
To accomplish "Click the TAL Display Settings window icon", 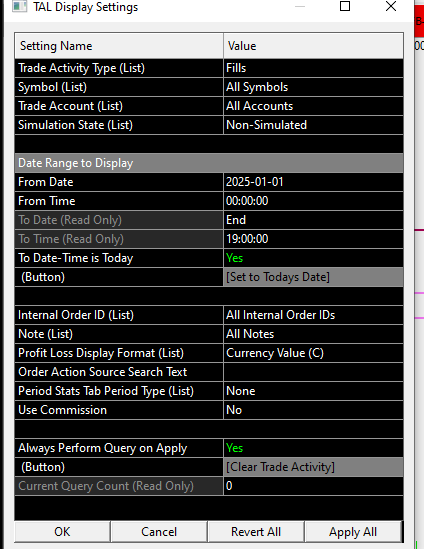I will [x=19, y=6].
